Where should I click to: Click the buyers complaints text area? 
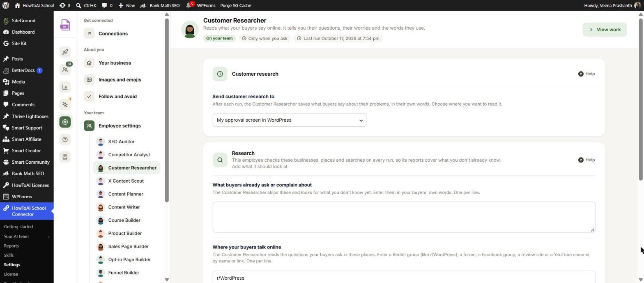click(x=404, y=217)
